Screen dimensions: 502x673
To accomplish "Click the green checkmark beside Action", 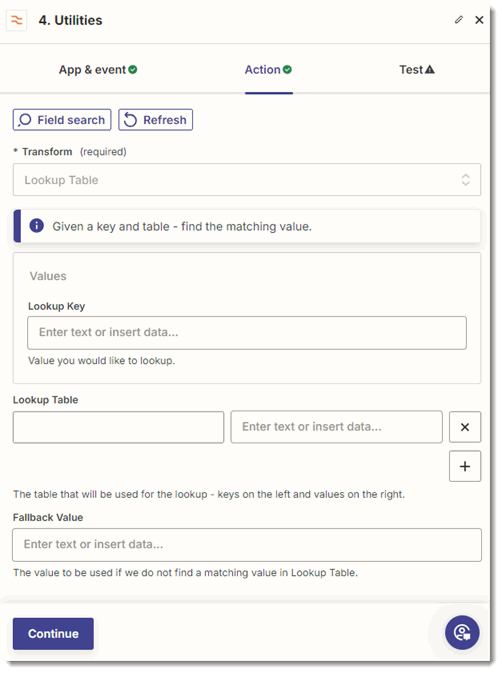I will (x=287, y=70).
